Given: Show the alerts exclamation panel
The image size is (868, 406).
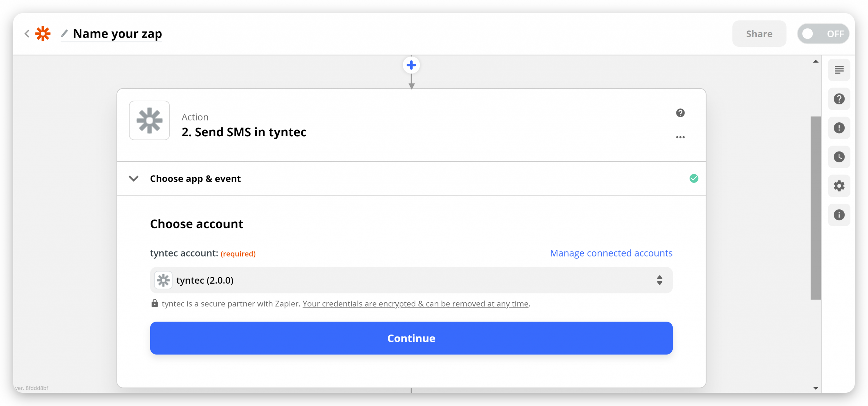Looking at the screenshot, I should click(x=839, y=128).
